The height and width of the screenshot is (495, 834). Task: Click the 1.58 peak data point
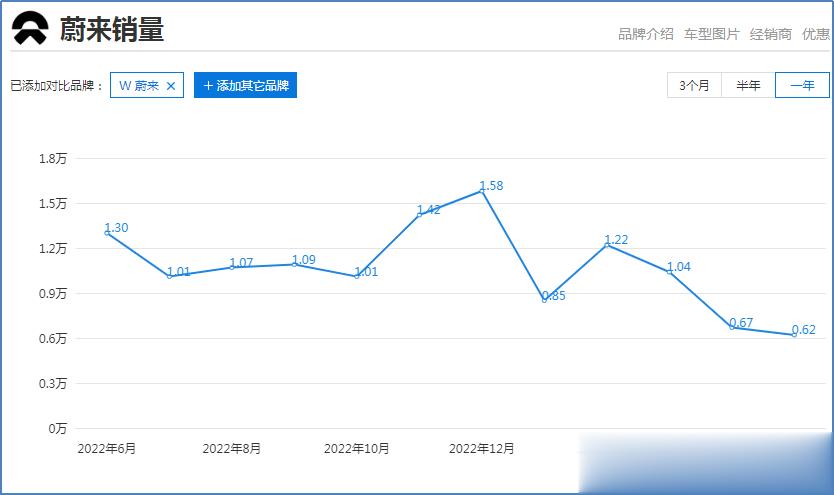pos(482,191)
